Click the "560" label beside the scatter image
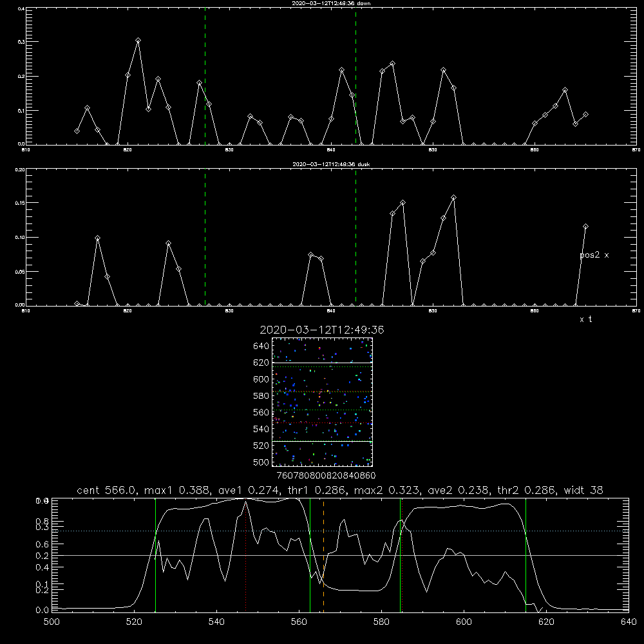Viewport: 644px width, 644px height. pos(261,412)
